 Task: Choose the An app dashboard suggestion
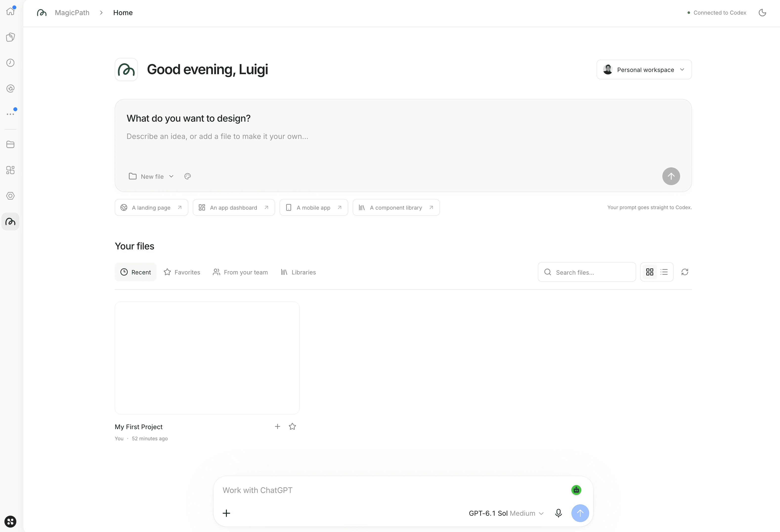[x=234, y=207]
